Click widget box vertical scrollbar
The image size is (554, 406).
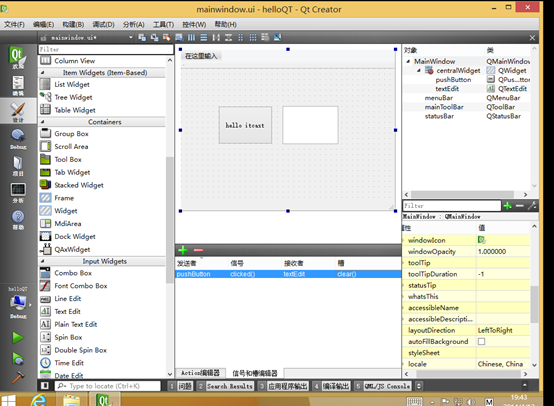pyautogui.click(x=170, y=219)
